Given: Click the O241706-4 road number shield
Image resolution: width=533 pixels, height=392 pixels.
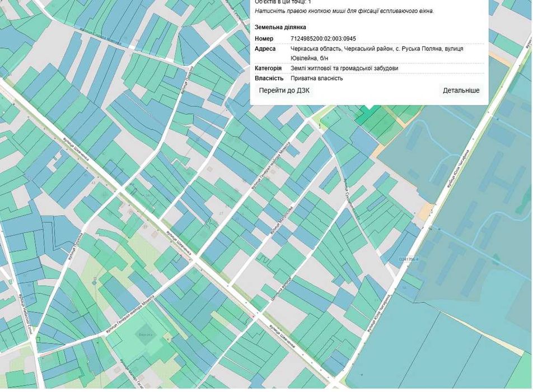Looking at the screenshot, I should click(x=408, y=259).
